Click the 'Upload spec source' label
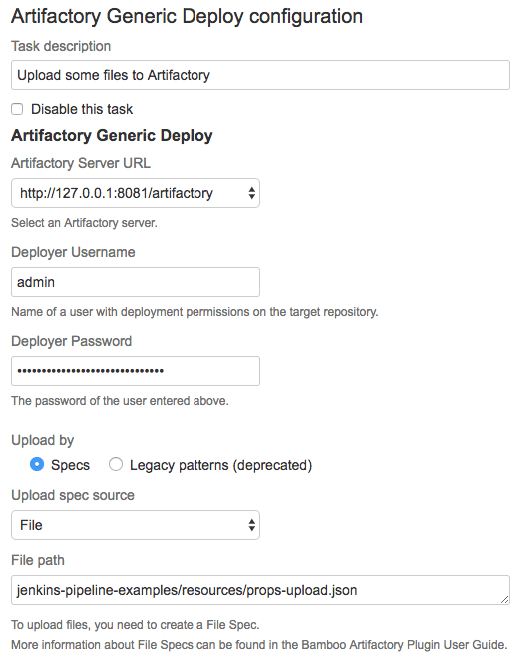Screen dimensions: 518x656 73,495
